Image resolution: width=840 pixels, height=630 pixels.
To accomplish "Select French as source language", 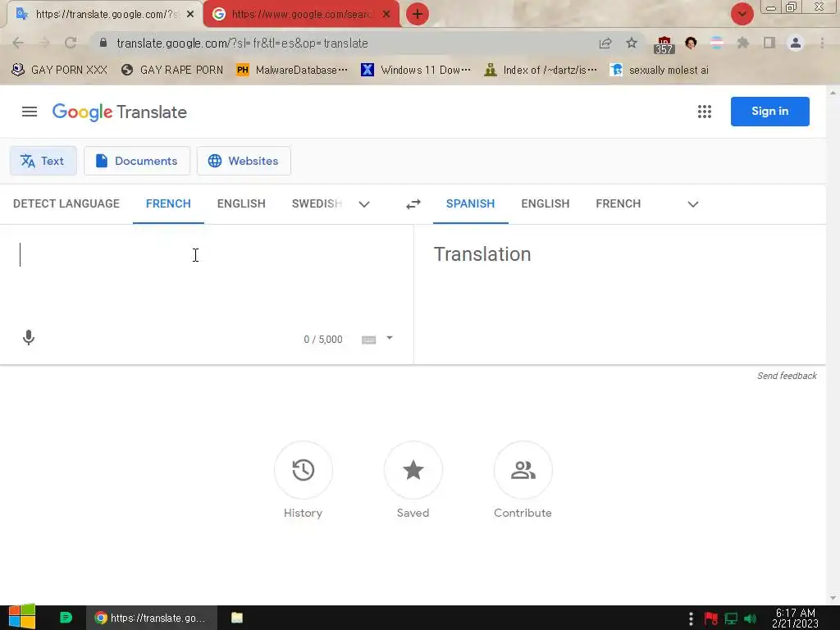I will point(168,203).
